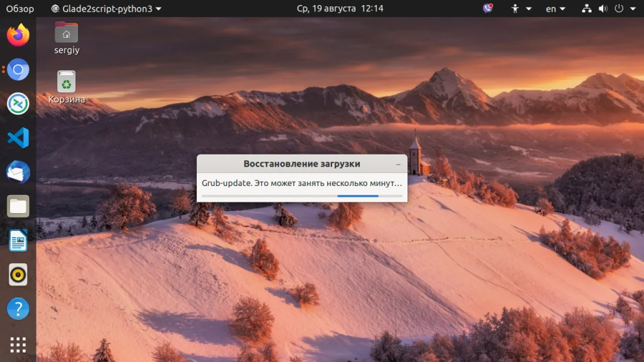Screen dimensions: 644x362
Task: Click the Viber tray icon
Action: (487, 8)
